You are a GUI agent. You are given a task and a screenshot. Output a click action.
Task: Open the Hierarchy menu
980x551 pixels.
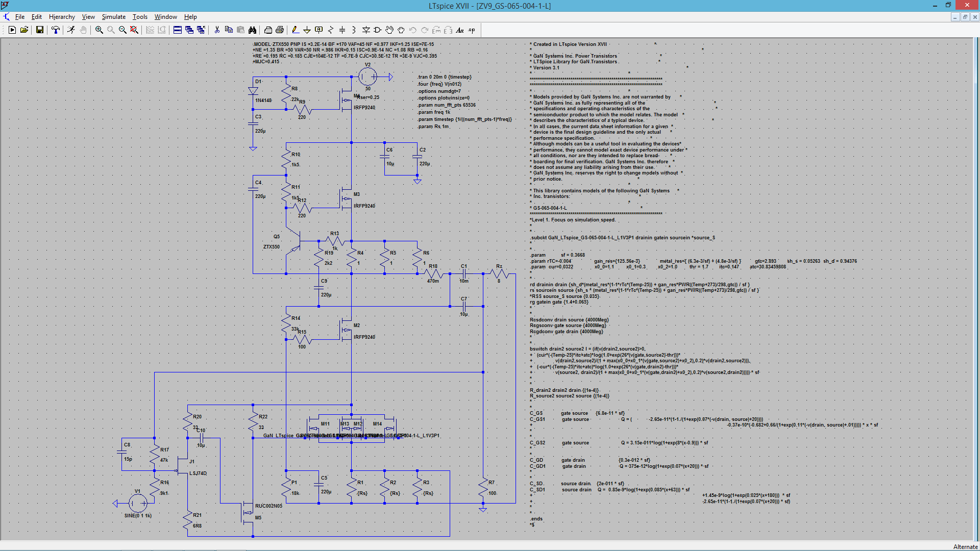click(62, 17)
